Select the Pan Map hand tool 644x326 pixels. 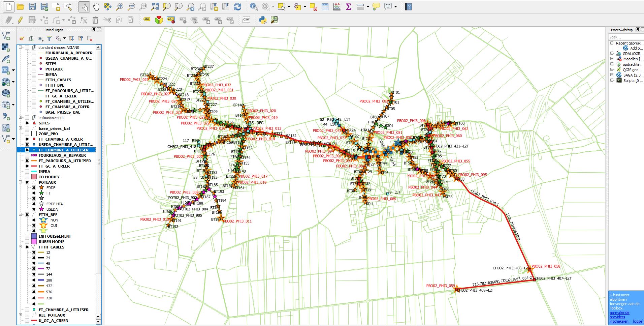[96, 6]
